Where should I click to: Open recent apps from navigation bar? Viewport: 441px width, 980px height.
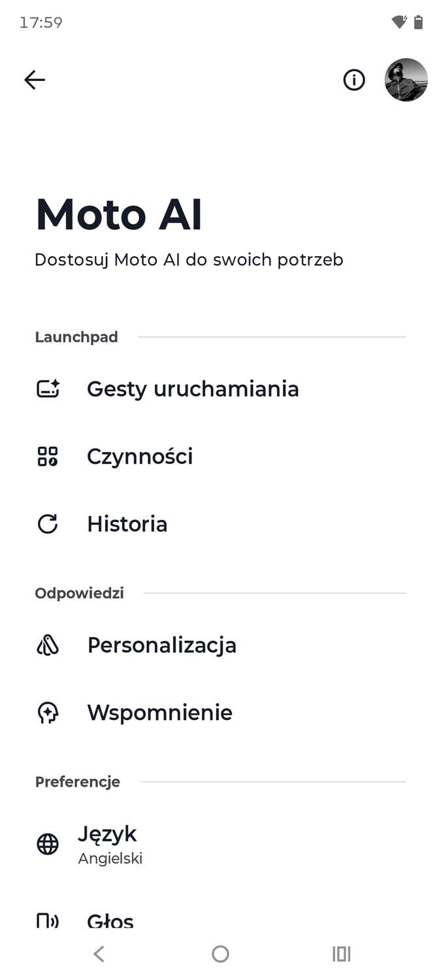click(341, 954)
